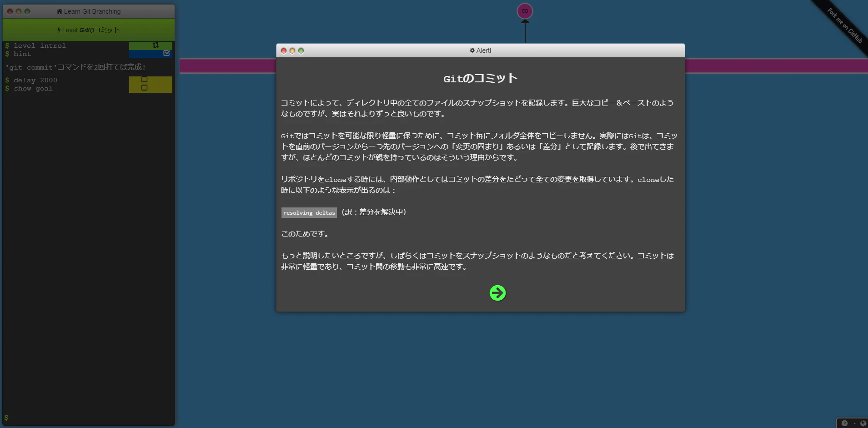Image resolution: width=868 pixels, height=428 pixels.
Task: Click the このためです。 paragraph
Action: (306, 234)
